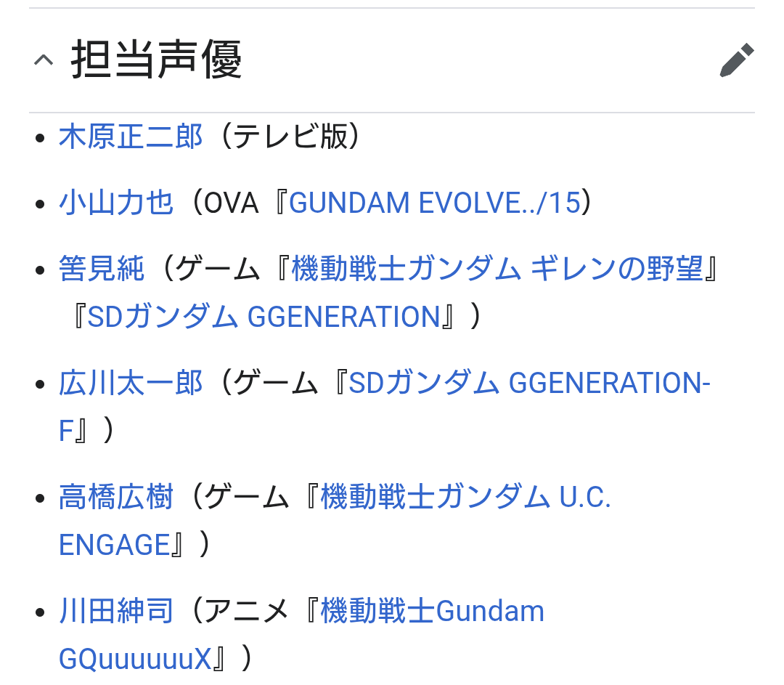The height and width of the screenshot is (685, 784).
Task: Follow the SDガンダム GGENERATION-F link
Action: (x=529, y=383)
